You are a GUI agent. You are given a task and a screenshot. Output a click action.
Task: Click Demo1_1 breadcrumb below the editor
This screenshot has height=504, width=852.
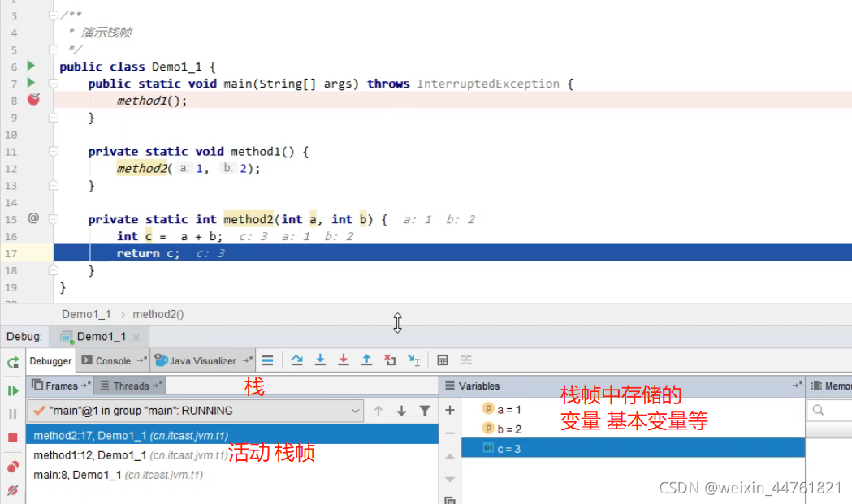86,314
